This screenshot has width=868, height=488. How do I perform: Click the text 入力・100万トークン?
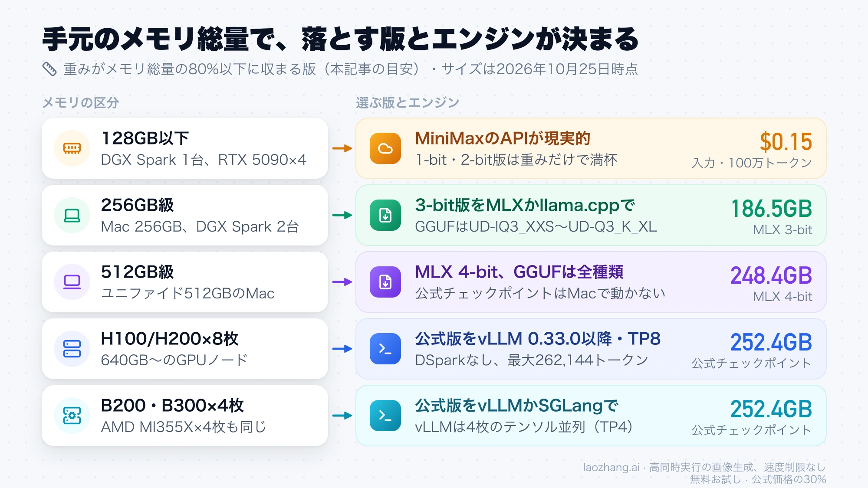tap(752, 163)
